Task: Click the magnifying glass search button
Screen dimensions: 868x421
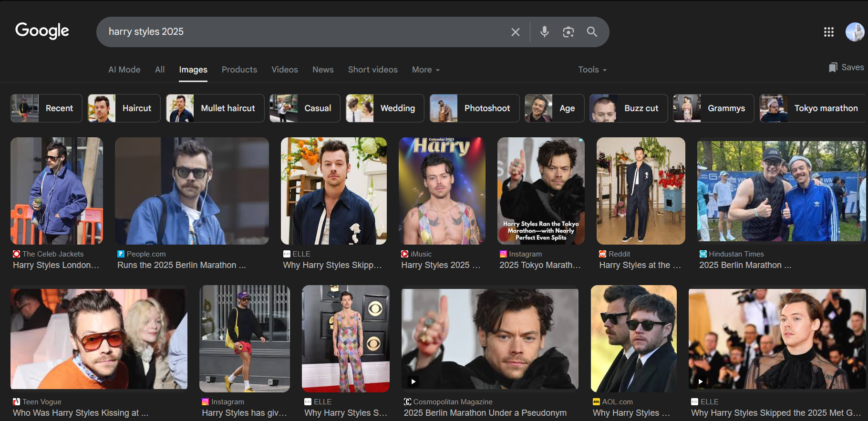Action: point(592,32)
